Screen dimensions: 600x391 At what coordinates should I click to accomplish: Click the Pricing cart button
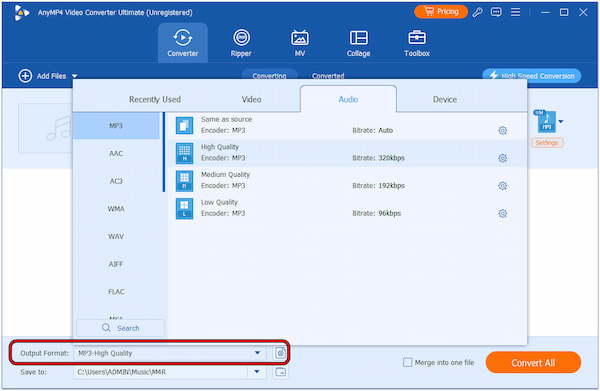coord(441,11)
